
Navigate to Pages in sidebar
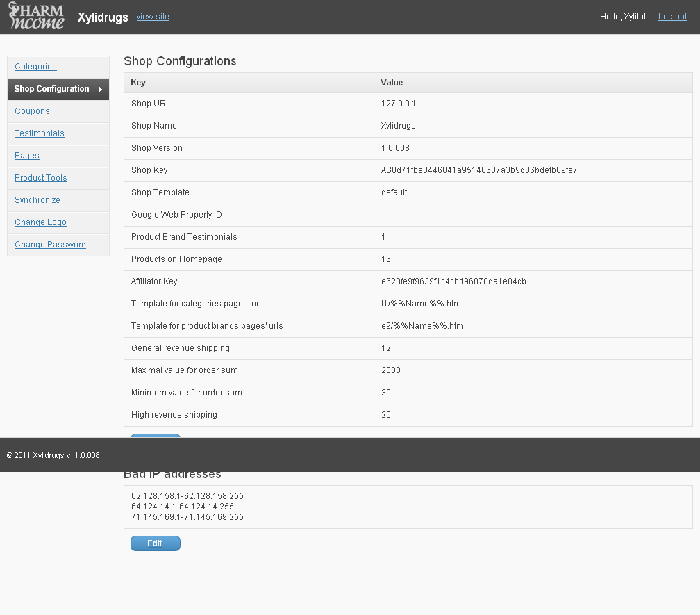(27, 156)
